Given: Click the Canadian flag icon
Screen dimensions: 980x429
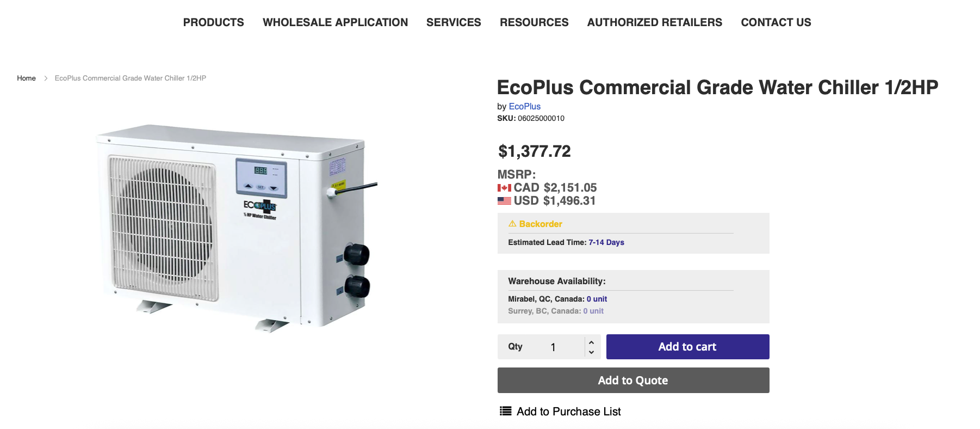Looking at the screenshot, I should [504, 188].
